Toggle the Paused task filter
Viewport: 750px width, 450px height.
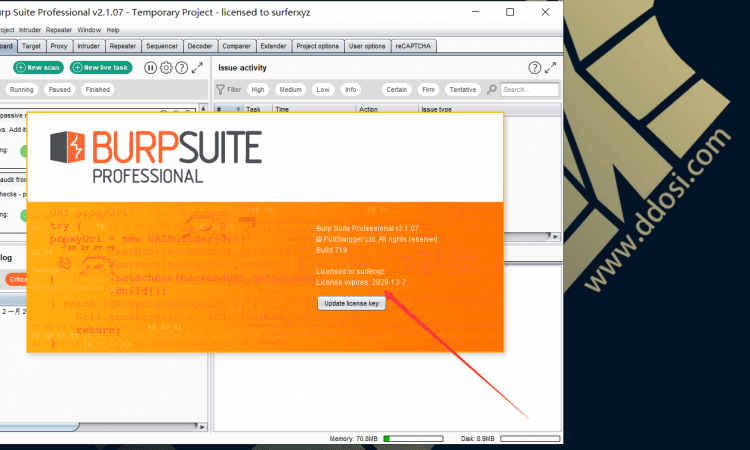click(59, 89)
